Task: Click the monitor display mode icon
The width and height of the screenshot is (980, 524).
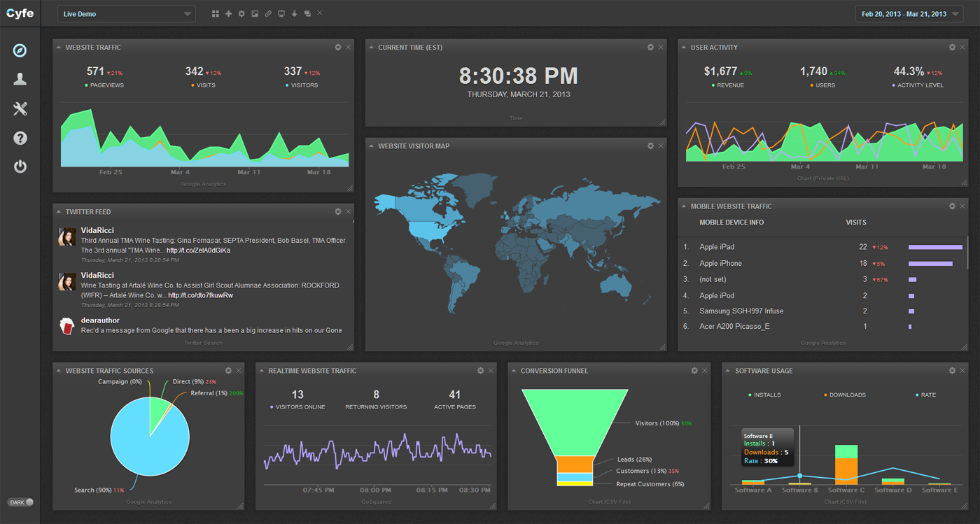Action: click(281, 14)
